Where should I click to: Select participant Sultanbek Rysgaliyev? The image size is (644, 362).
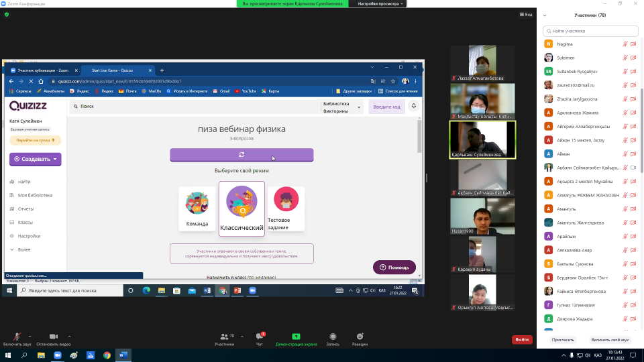click(x=590, y=72)
